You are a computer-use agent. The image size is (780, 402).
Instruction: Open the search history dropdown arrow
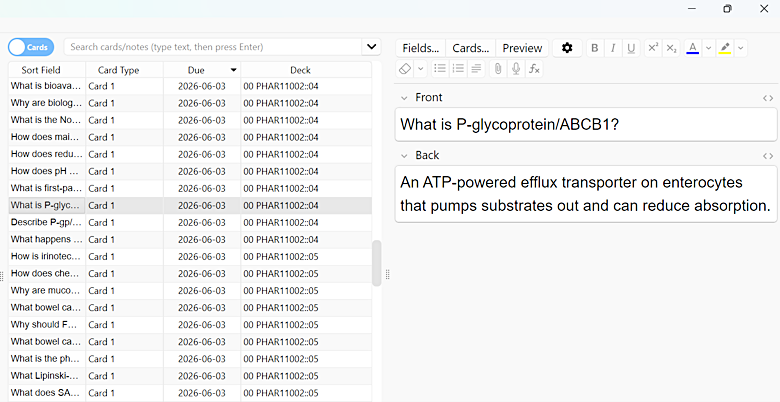click(372, 47)
